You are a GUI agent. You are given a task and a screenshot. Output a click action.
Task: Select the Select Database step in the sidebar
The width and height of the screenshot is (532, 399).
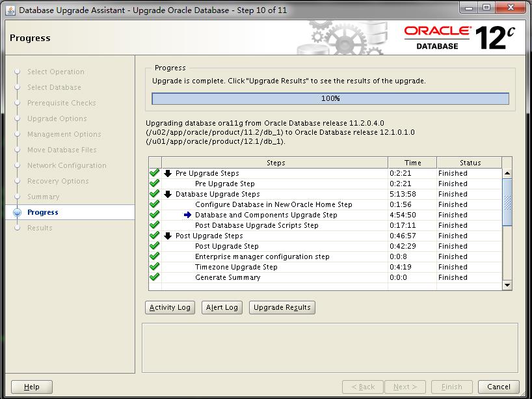tap(54, 88)
